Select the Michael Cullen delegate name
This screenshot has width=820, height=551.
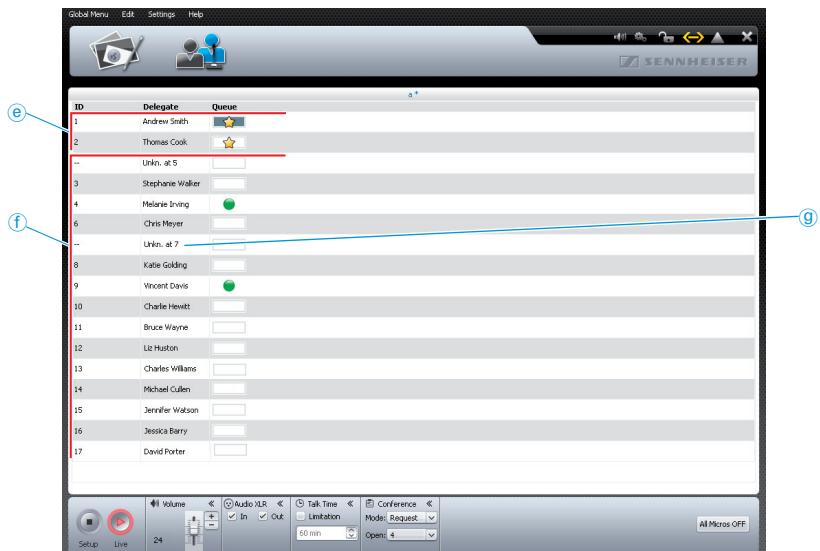167,389
